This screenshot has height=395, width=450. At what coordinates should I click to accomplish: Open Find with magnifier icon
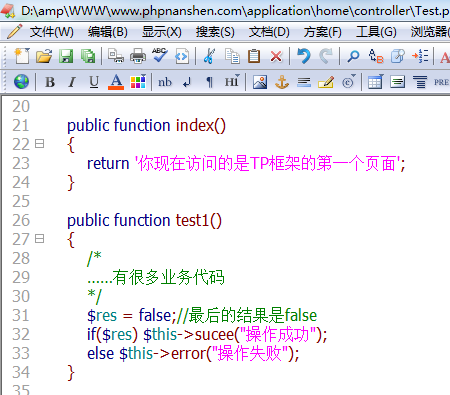click(353, 56)
